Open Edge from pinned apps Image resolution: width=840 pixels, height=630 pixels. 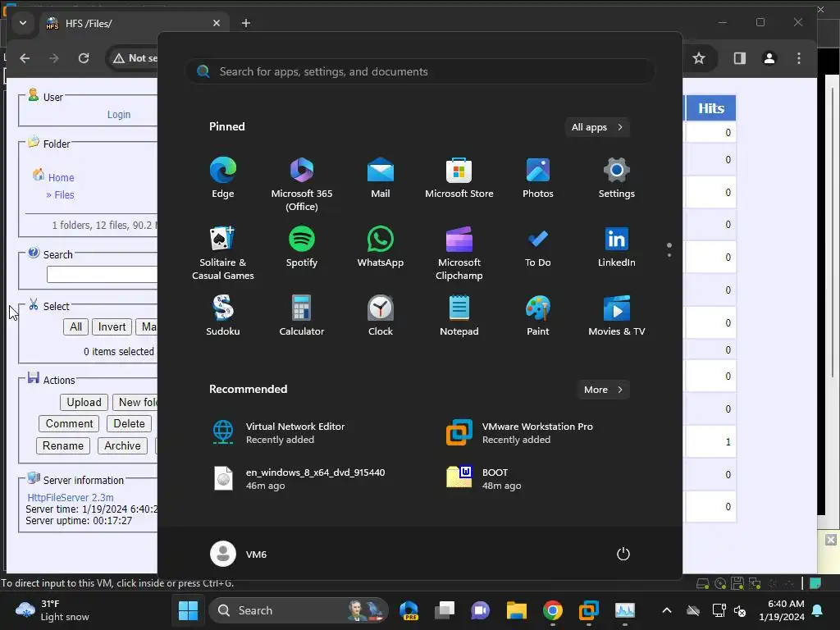[x=223, y=178]
